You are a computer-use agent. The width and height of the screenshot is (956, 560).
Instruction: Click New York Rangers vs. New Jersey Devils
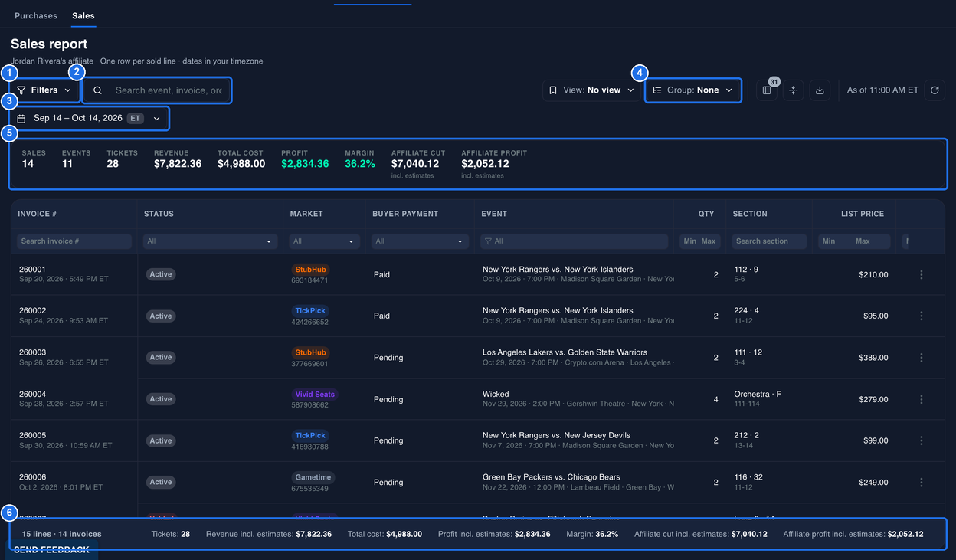point(556,436)
